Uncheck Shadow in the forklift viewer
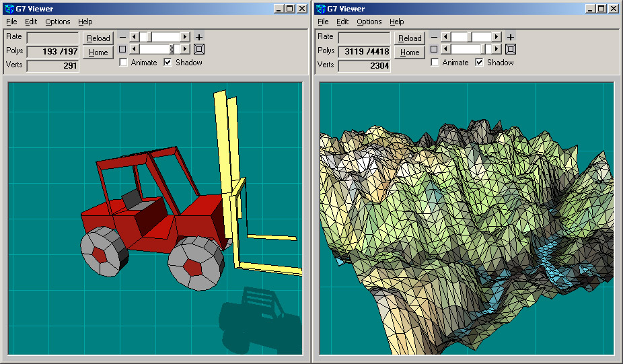Screen dimensions: 623x364 click(x=168, y=63)
